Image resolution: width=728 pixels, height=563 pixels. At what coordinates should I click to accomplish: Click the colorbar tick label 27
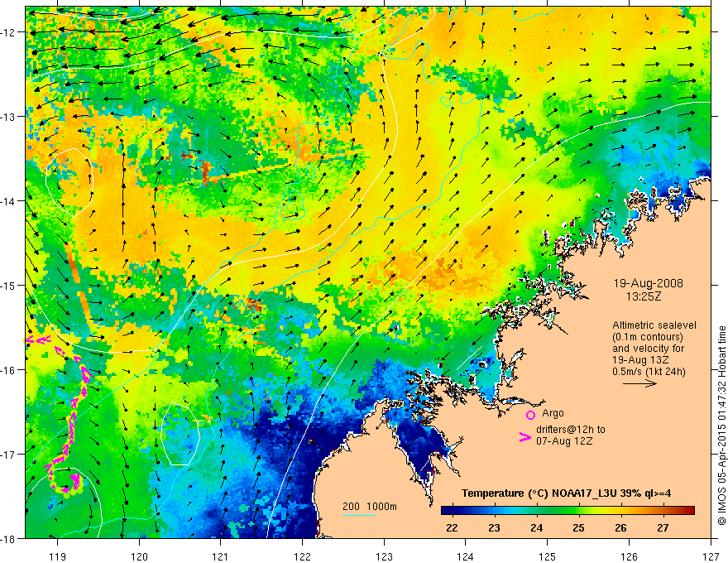[x=663, y=527]
